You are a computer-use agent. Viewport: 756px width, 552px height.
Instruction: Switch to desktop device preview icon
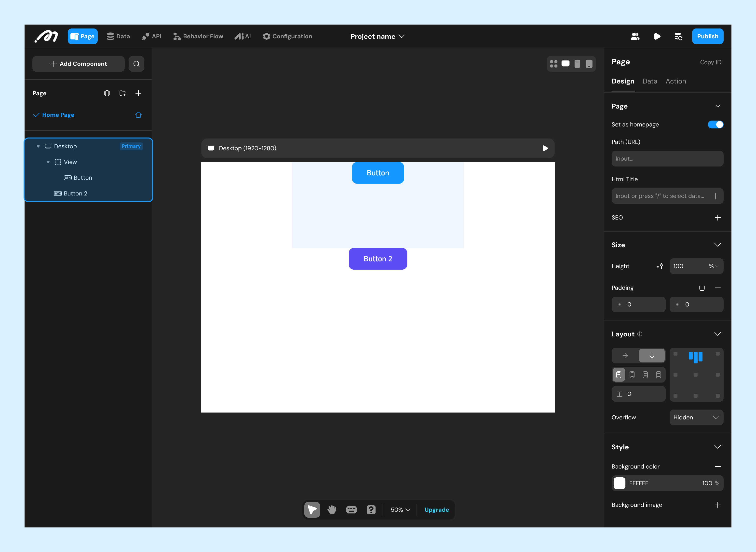[x=565, y=64]
